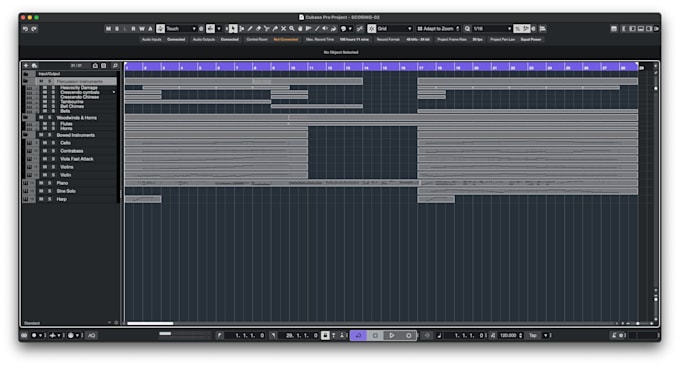Click the AQ auto-quantize button

pos(92,335)
